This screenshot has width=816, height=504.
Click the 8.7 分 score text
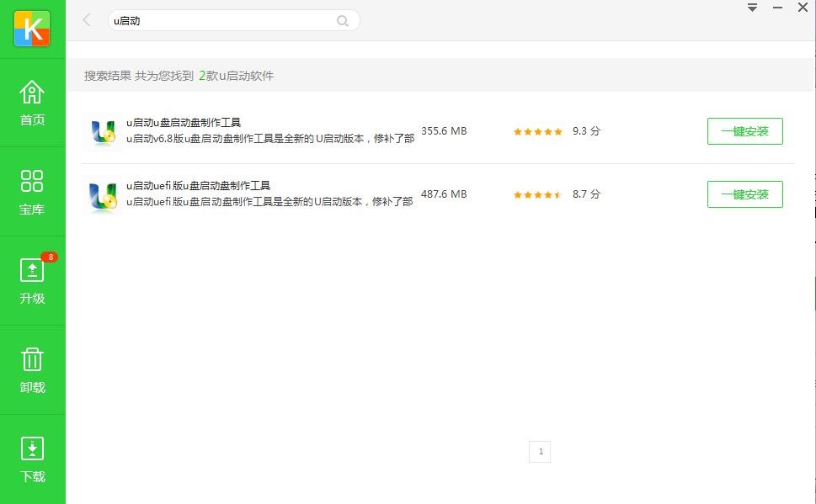[586, 194]
